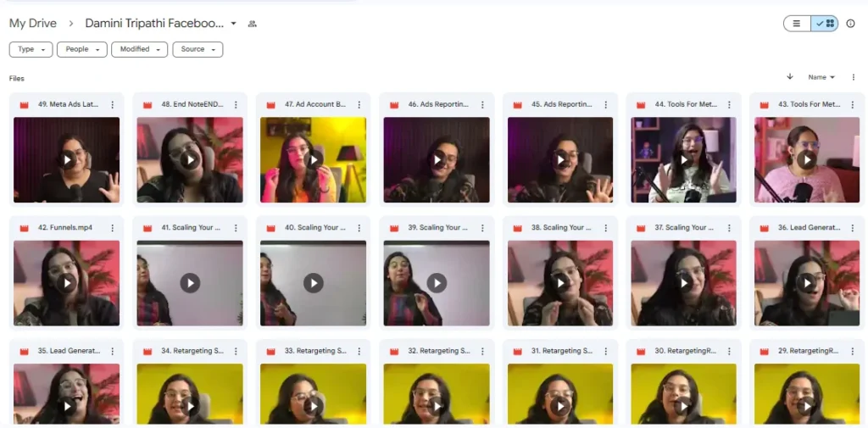Open more options for 35. Lead Generation file
The width and height of the screenshot is (868, 428).
[x=113, y=352]
